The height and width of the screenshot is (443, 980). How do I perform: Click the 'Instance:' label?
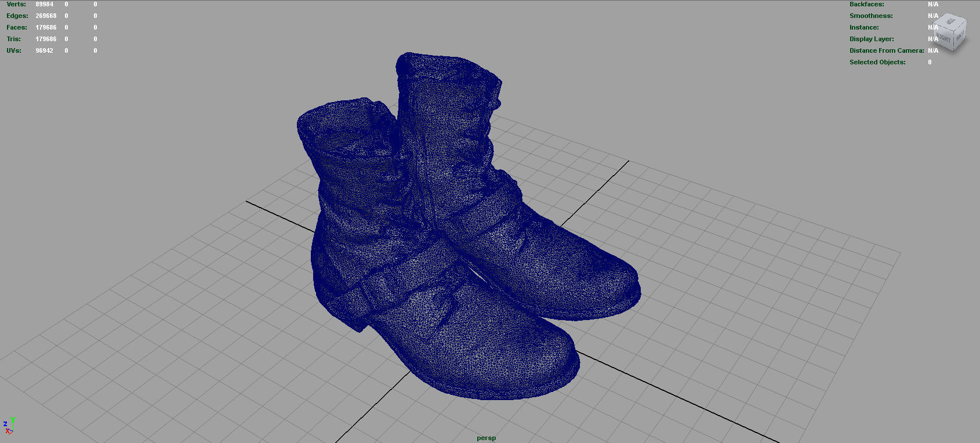[x=864, y=27]
